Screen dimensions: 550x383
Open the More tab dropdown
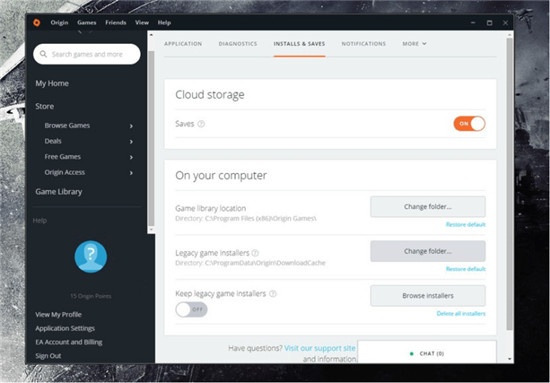pyautogui.click(x=414, y=44)
